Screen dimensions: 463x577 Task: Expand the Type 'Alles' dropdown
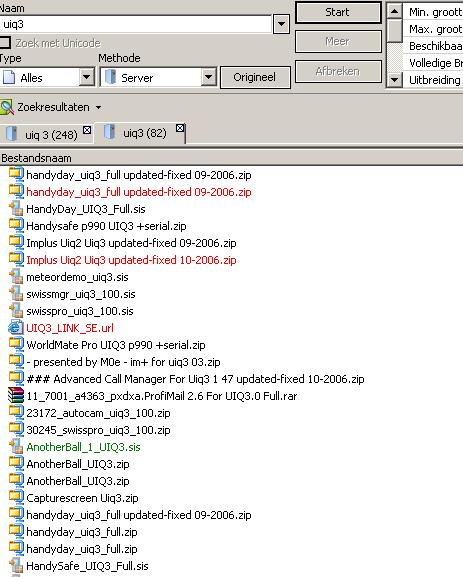(x=86, y=77)
